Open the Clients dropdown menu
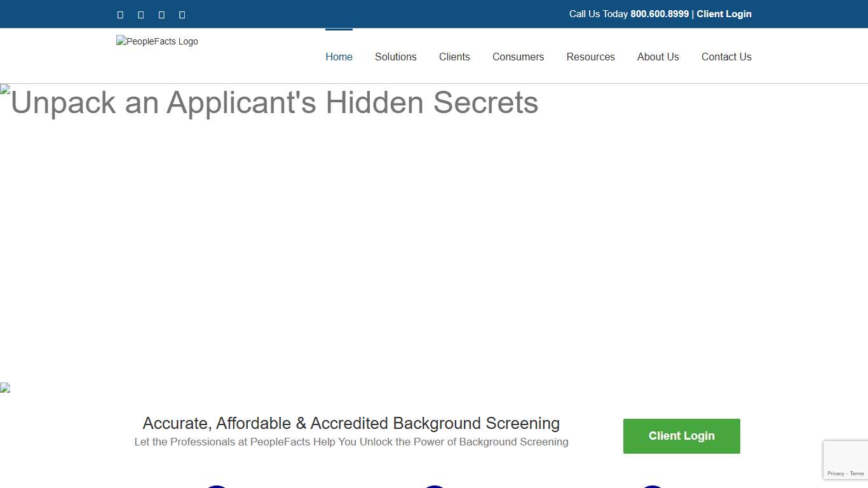 pyautogui.click(x=454, y=57)
